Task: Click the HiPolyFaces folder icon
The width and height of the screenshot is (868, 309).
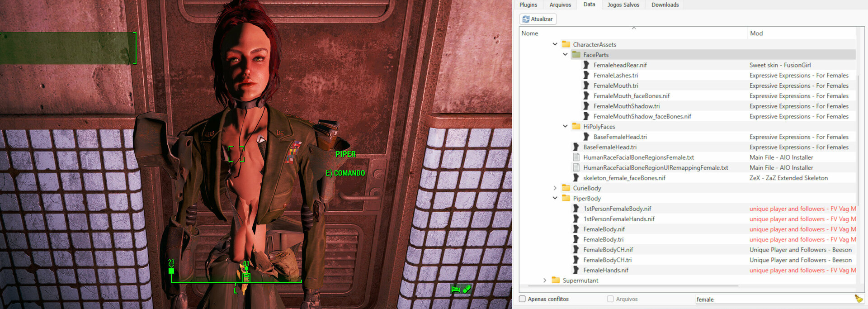Action: coord(576,127)
